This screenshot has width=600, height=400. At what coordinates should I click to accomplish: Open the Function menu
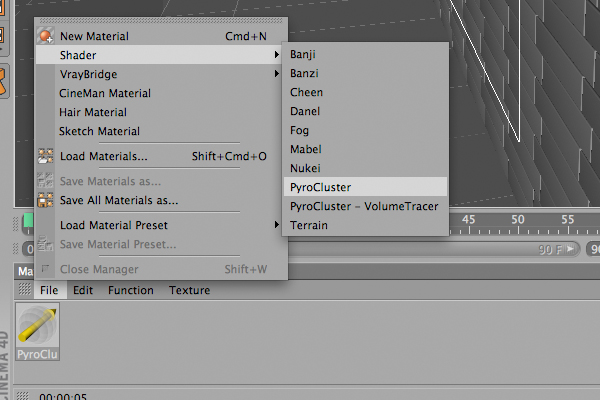click(x=130, y=290)
